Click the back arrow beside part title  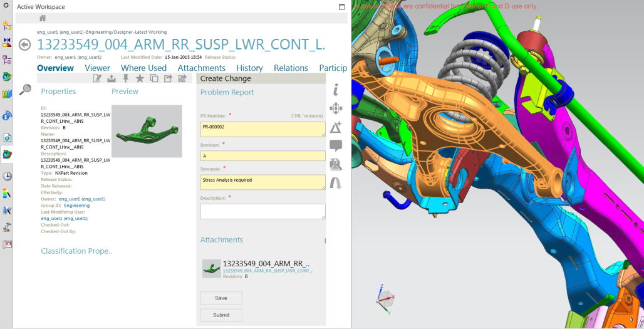pyautogui.click(x=24, y=44)
